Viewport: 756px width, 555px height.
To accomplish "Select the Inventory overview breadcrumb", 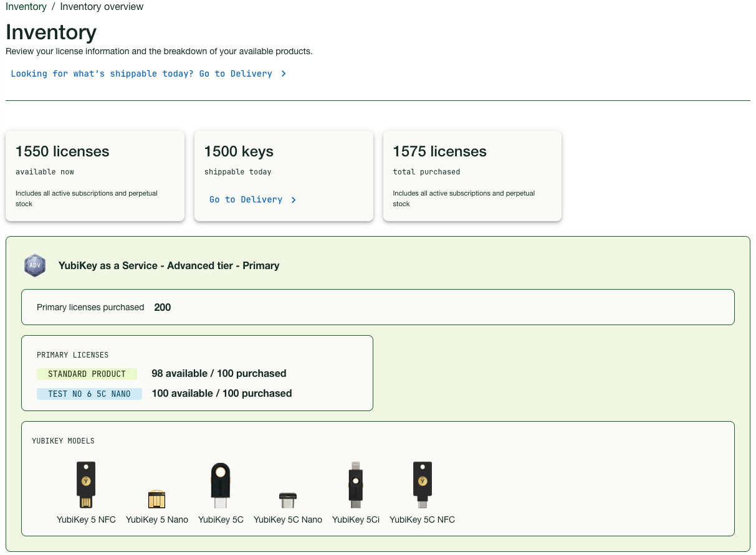I will pos(102,7).
